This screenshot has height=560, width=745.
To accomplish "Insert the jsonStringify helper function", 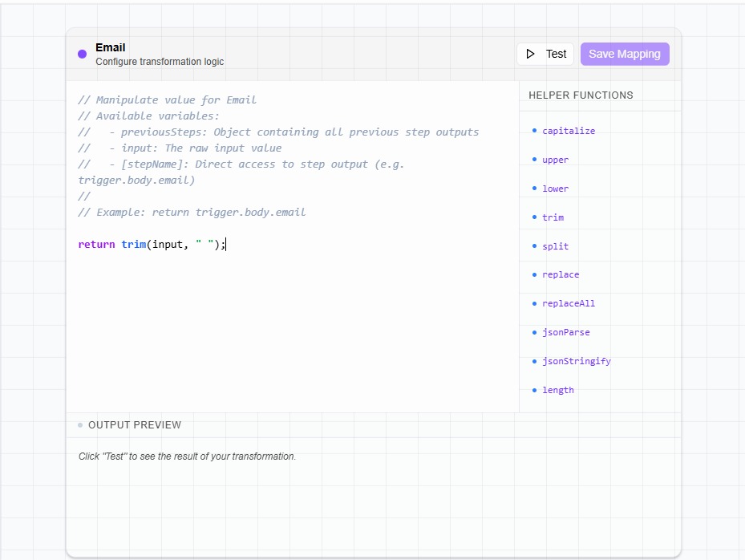I will tap(576, 360).
